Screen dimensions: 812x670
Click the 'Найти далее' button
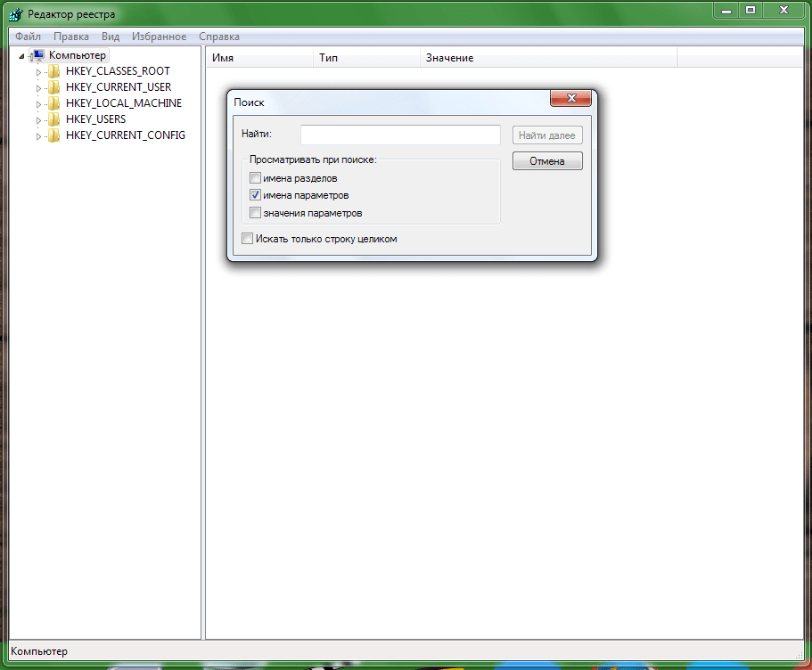click(547, 135)
